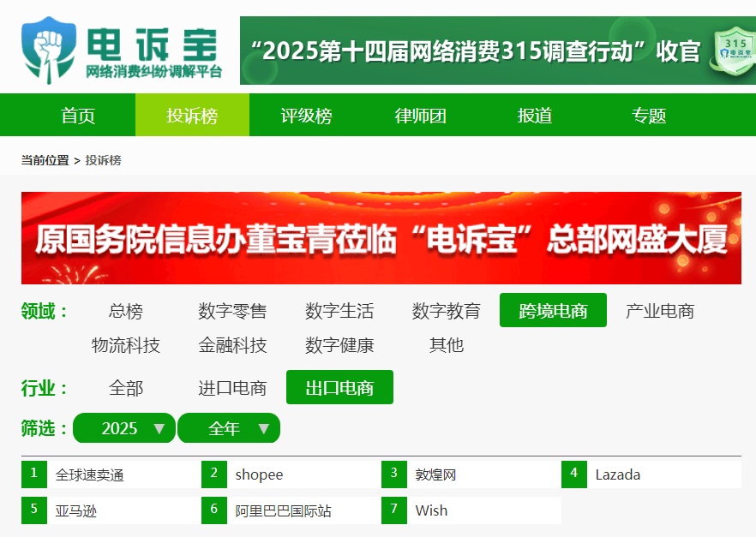
Task: Go to the 首页 tab
Action: (78, 116)
